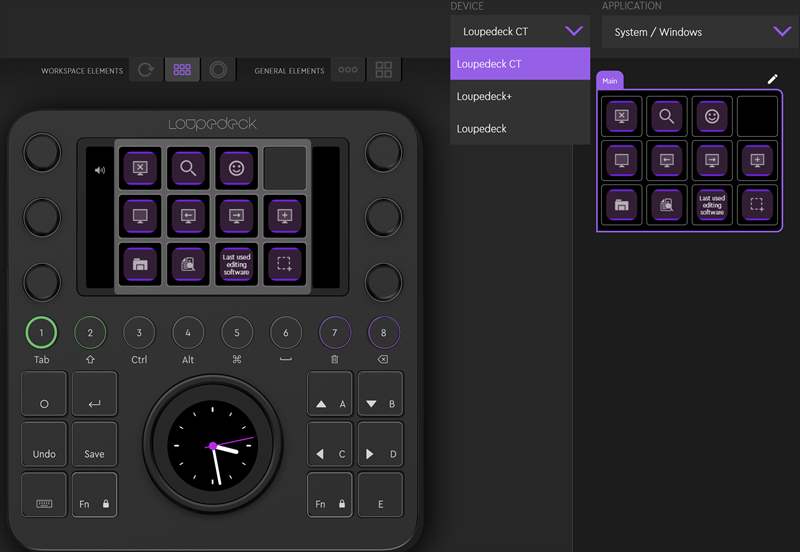Click the down arrow B button
This screenshot has width=800, height=552.
click(x=380, y=394)
